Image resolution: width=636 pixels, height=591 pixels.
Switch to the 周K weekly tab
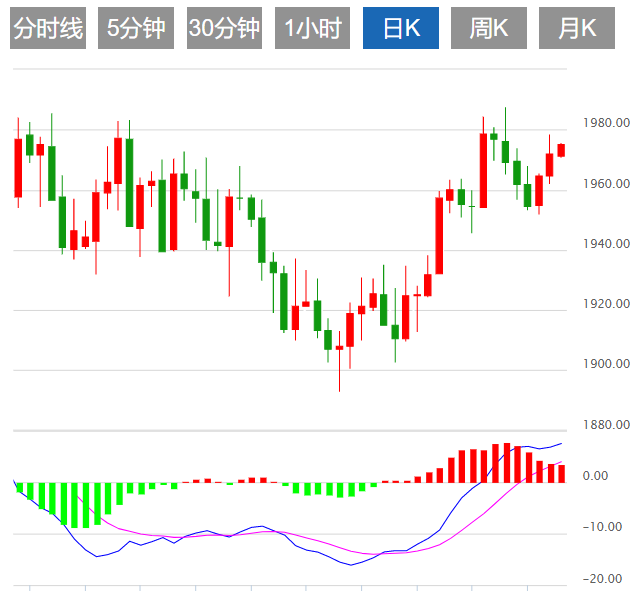point(489,28)
